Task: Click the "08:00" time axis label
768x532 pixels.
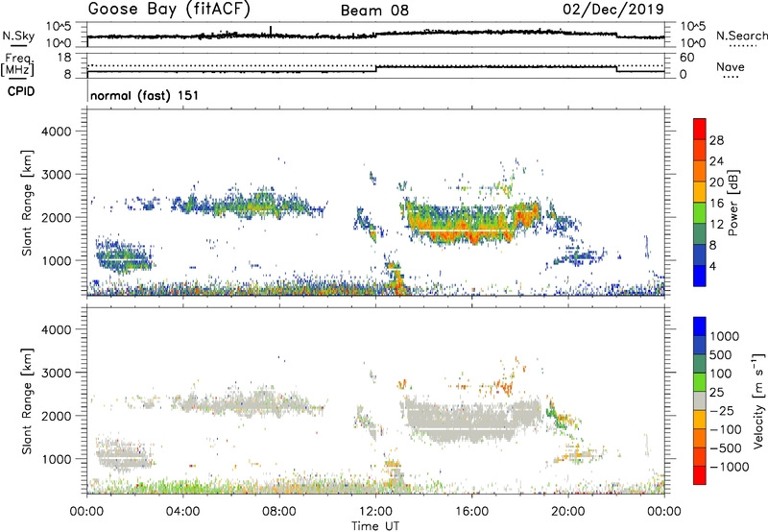Action: [279, 512]
